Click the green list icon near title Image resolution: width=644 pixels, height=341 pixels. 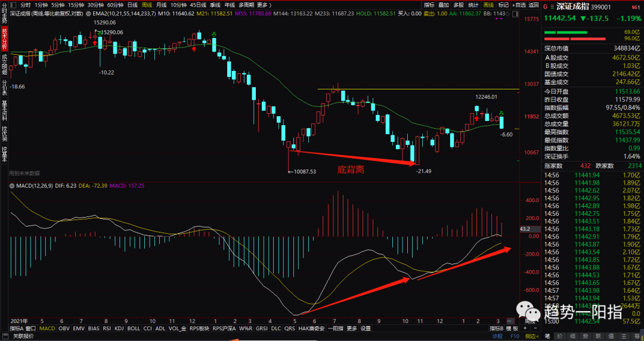552,6
